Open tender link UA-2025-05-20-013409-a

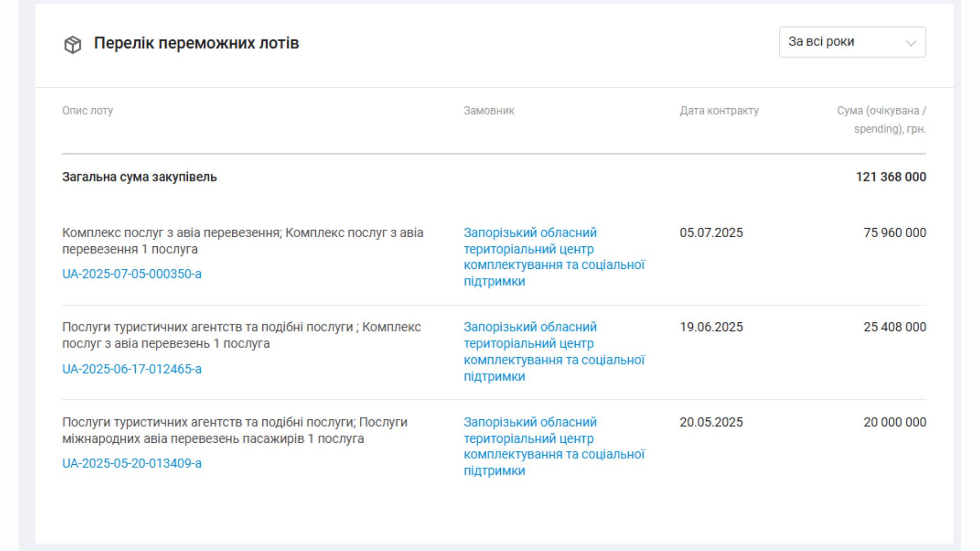pyautogui.click(x=132, y=463)
